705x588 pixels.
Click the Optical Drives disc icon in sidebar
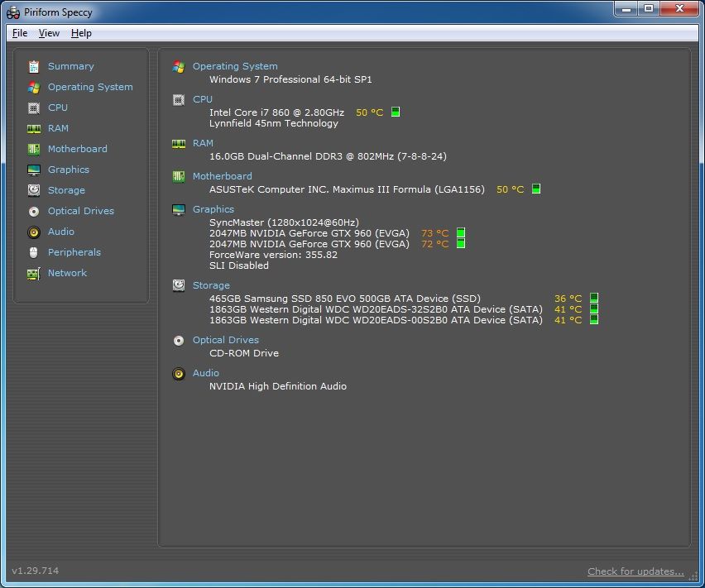34,211
